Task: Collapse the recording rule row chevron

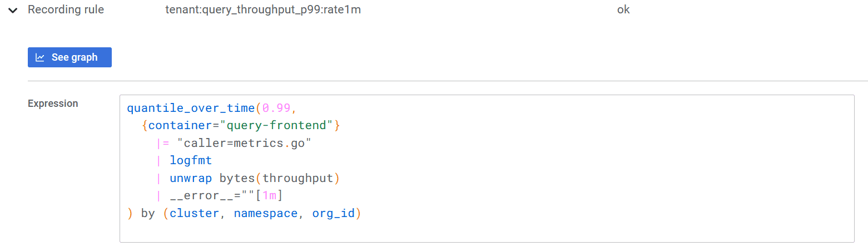Action: click(x=12, y=10)
